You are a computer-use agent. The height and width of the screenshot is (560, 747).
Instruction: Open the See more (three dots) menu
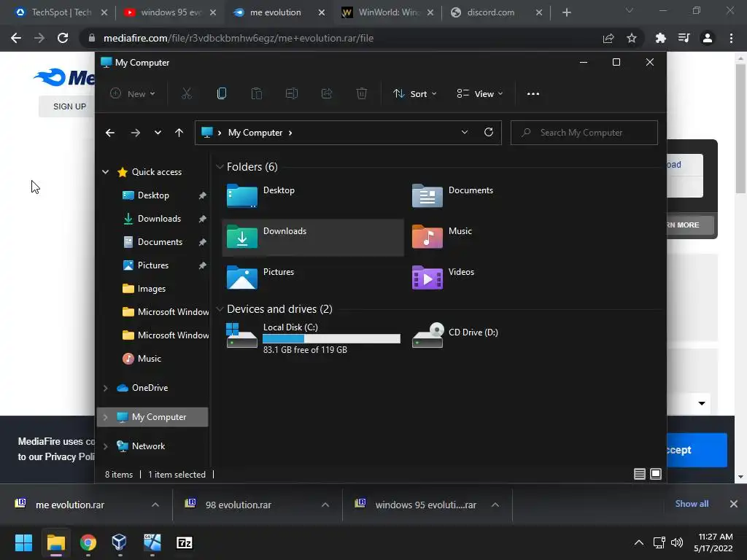coord(533,94)
